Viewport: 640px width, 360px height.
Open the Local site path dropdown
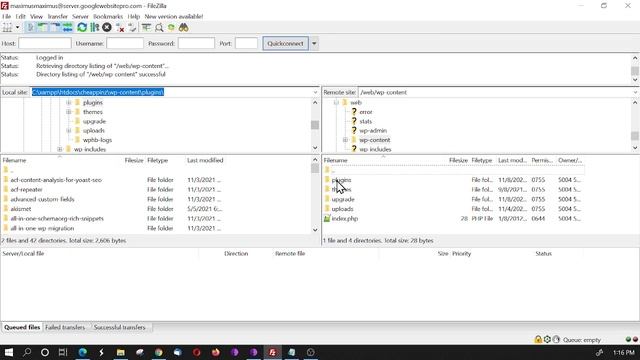[315, 92]
